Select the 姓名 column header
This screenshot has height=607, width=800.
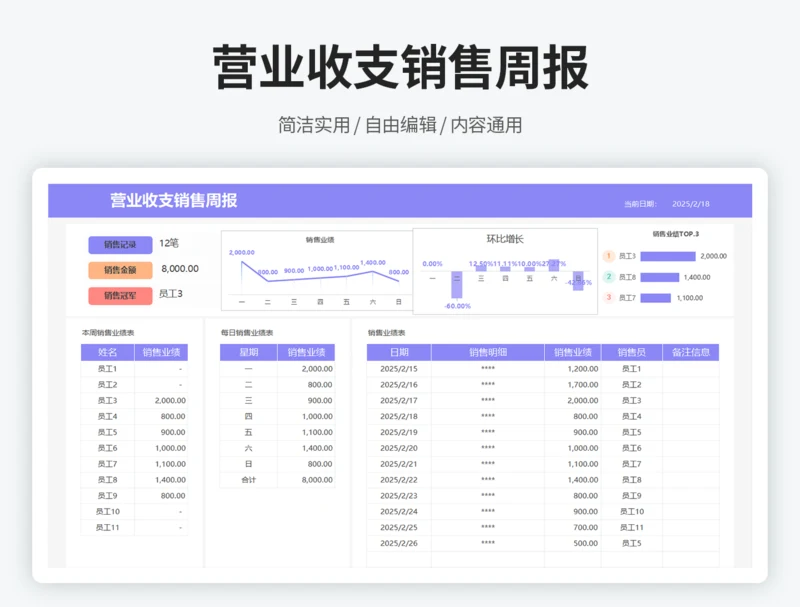click(108, 352)
